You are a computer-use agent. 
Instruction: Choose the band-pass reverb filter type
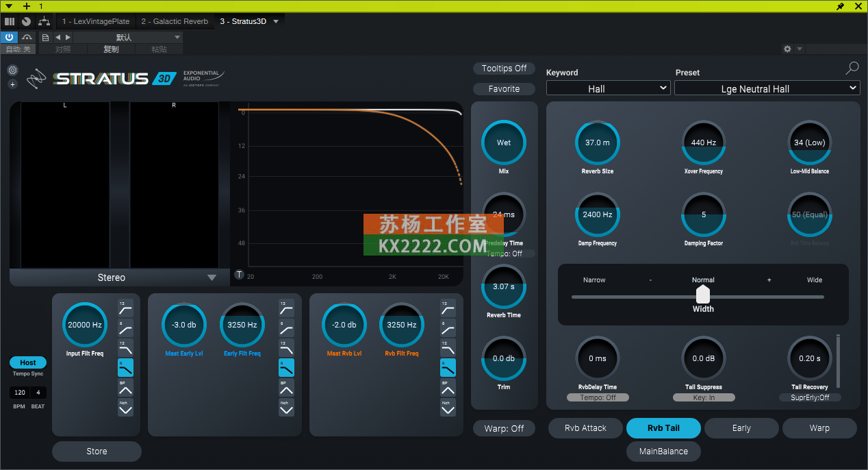point(448,387)
